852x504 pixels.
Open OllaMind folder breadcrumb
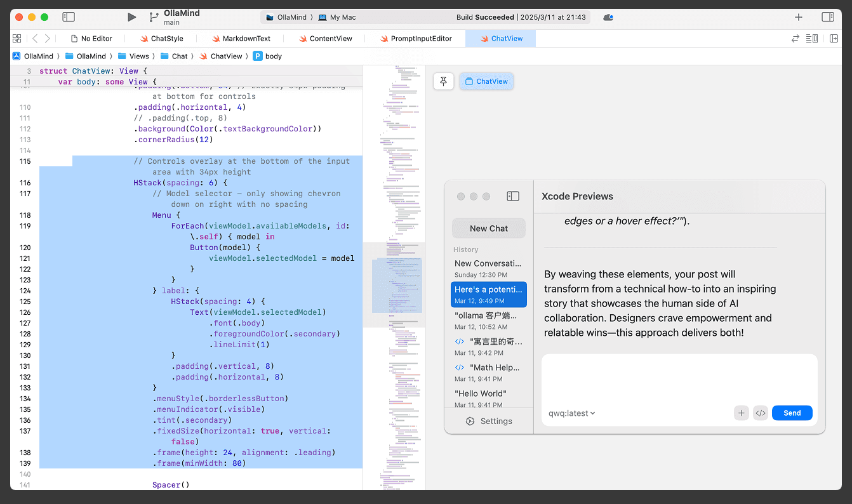[x=86, y=56]
